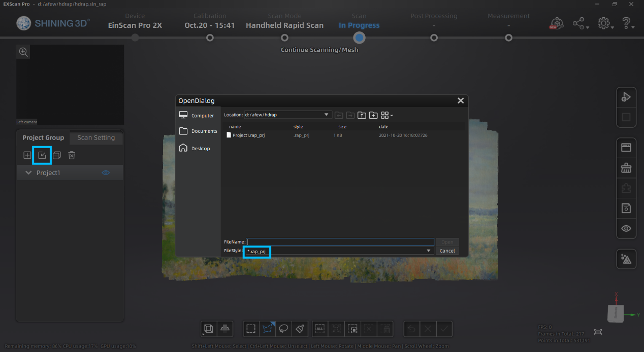Click the confirm checkmark in bottom toolbar
Viewport: 644px width, 352px height.
tap(444, 329)
